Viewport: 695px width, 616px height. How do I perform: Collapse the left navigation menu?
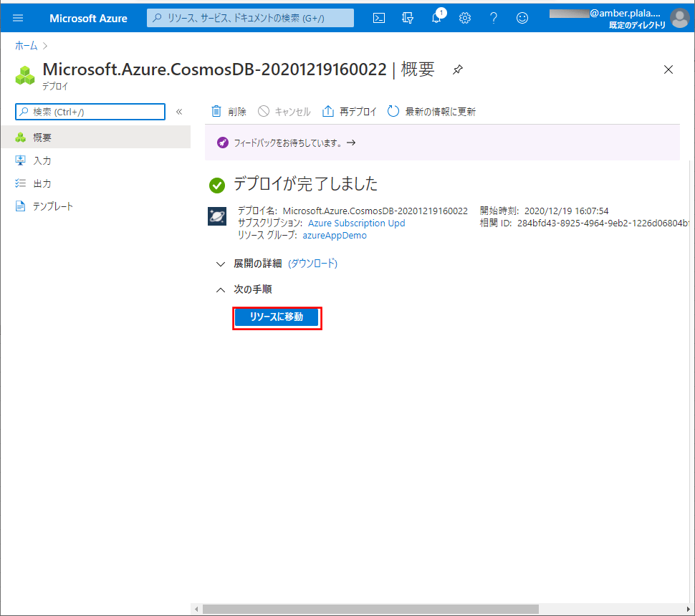(x=179, y=112)
